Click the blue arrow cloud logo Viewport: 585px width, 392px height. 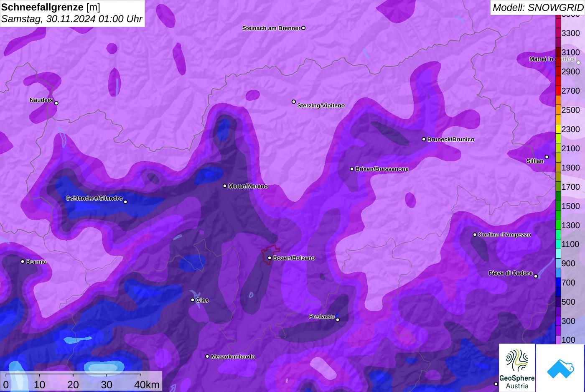560,368
